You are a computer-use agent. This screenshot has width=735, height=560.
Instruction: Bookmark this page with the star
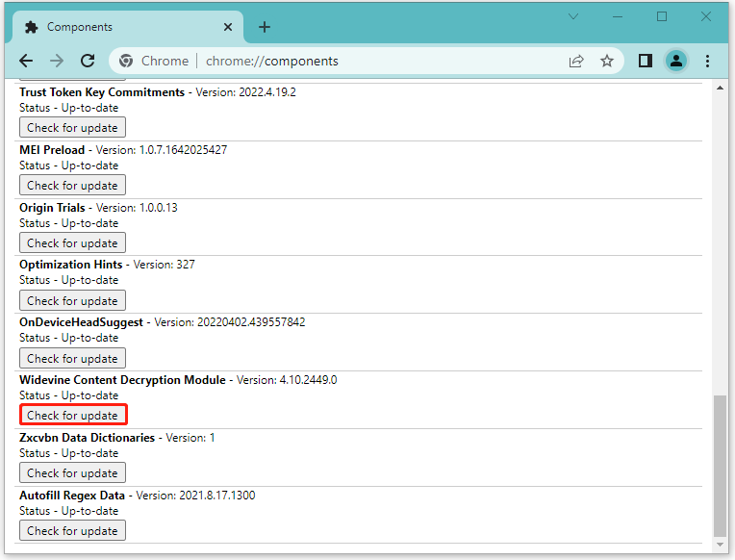coord(607,61)
